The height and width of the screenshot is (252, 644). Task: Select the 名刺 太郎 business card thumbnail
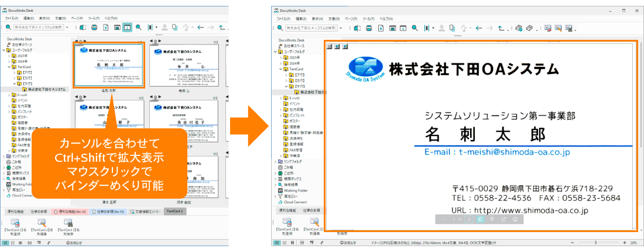109,63
